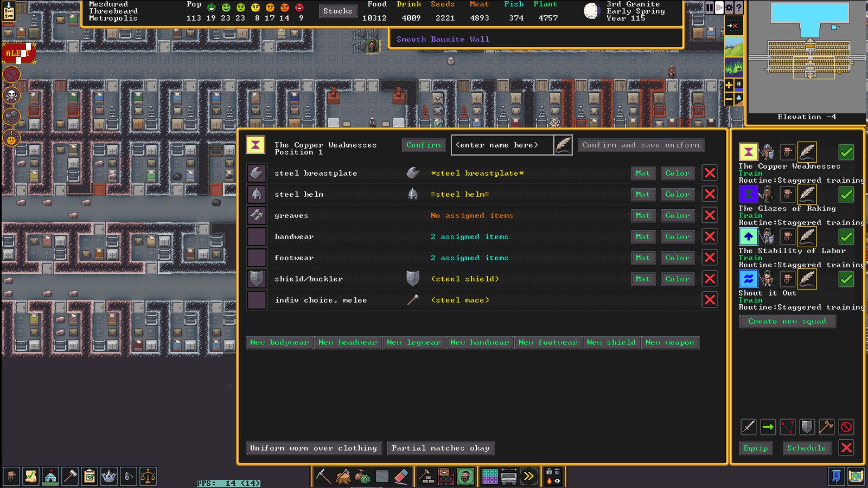Open the world map icon

(x=856, y=477)
